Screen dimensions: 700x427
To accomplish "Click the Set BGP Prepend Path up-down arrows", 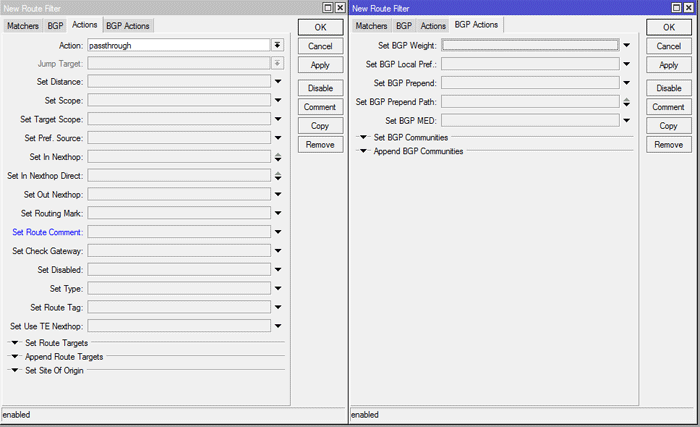I will (626, 101).
